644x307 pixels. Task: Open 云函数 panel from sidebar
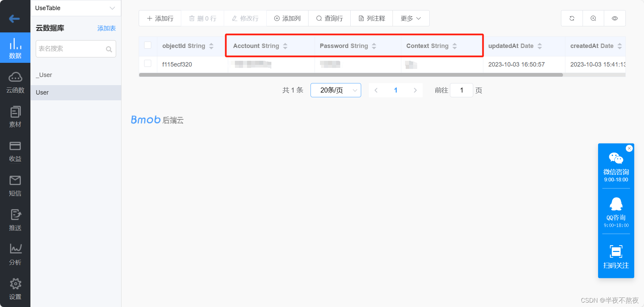pyautogui.click(x=15, y=82)
